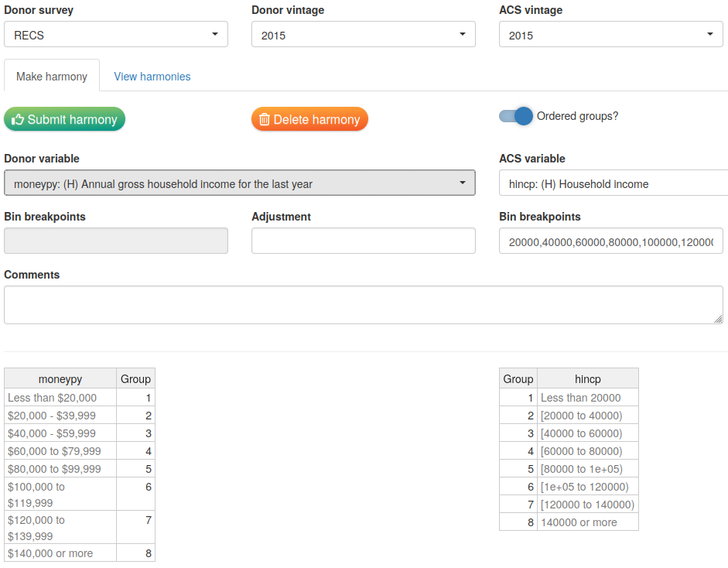Toggle the Ordered groups switch
The image size is (728, 568).
517,116
